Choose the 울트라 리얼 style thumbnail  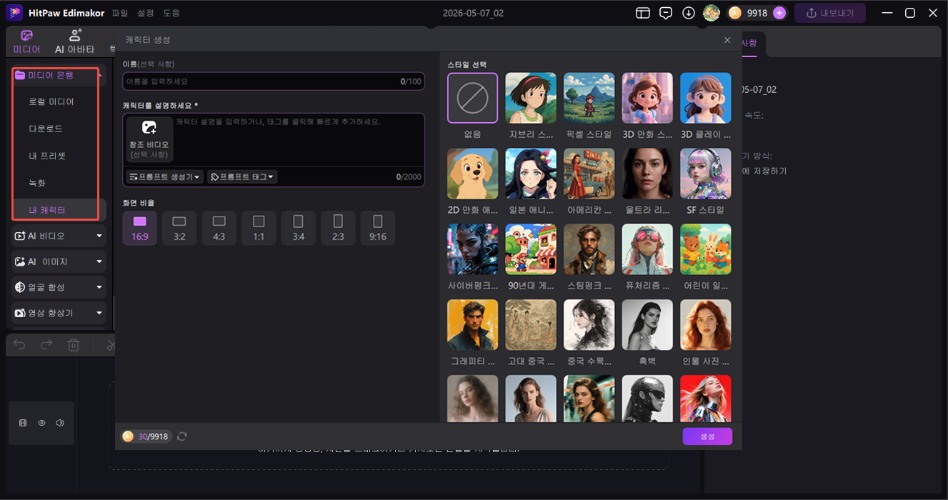[647, 174]
